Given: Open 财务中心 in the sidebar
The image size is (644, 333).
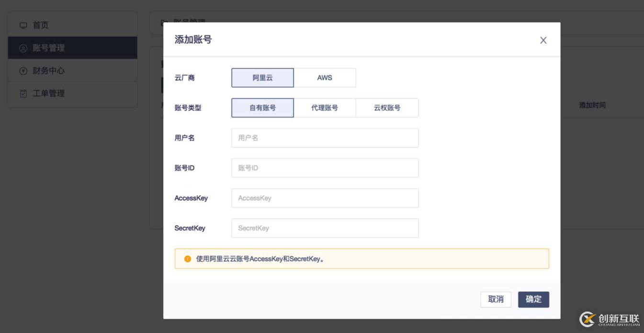Looking at the screenshot, I should point(73,71).
